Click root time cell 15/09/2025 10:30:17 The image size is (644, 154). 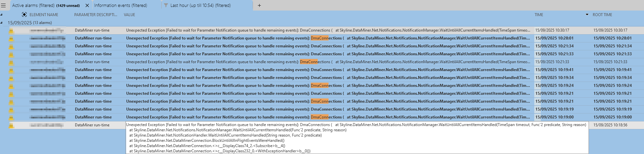(x=610, y=30)
